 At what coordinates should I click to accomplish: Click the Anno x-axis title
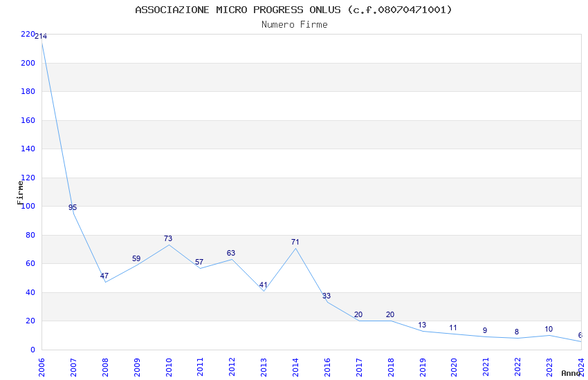(571, 373)
